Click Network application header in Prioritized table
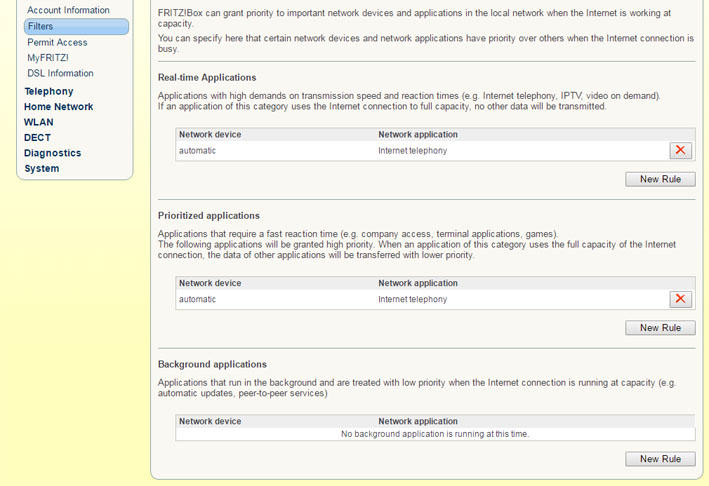 (418, 283)
